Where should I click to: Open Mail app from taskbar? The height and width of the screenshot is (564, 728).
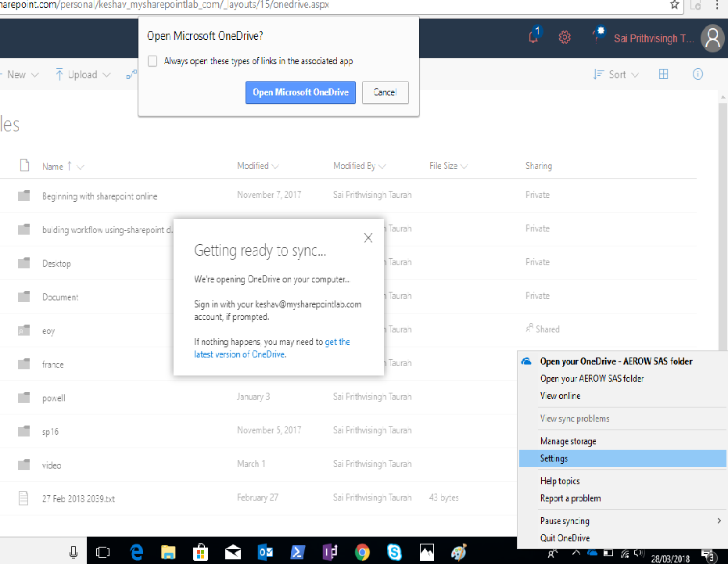(233, 552)
